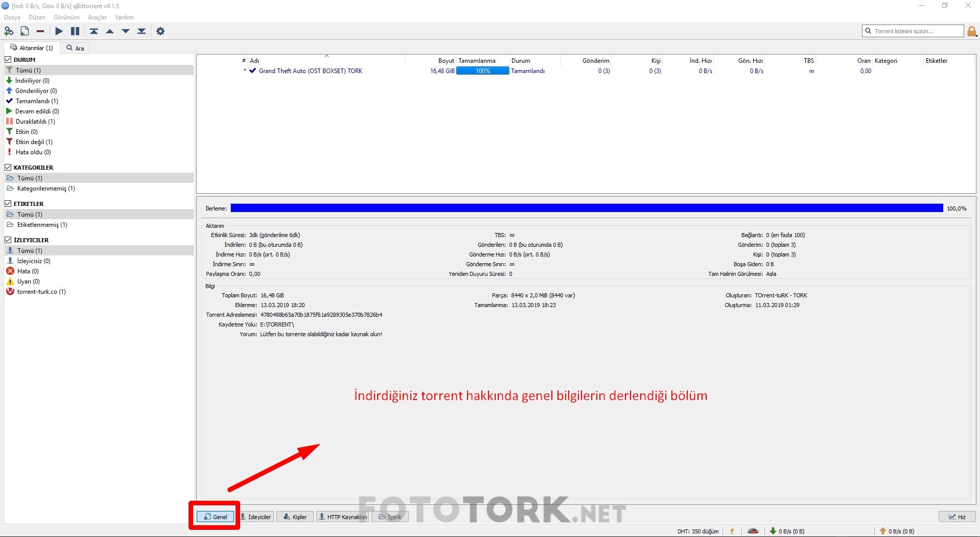Image resolution: width=980 pixels, height=537 pixels.
Task: Open the Görünüm menu
Action: click(x=66, y=17)
